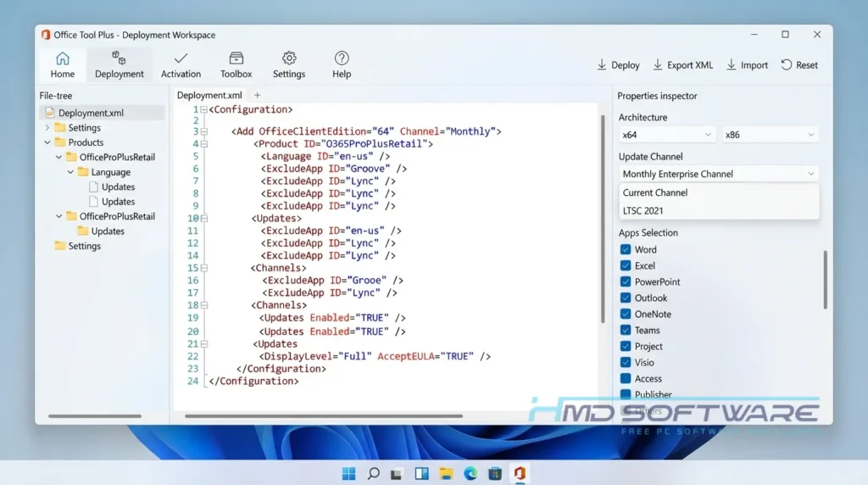Click line 22 DisplayLevel code text
868x485 pixels.
click(x=375, y=357)
